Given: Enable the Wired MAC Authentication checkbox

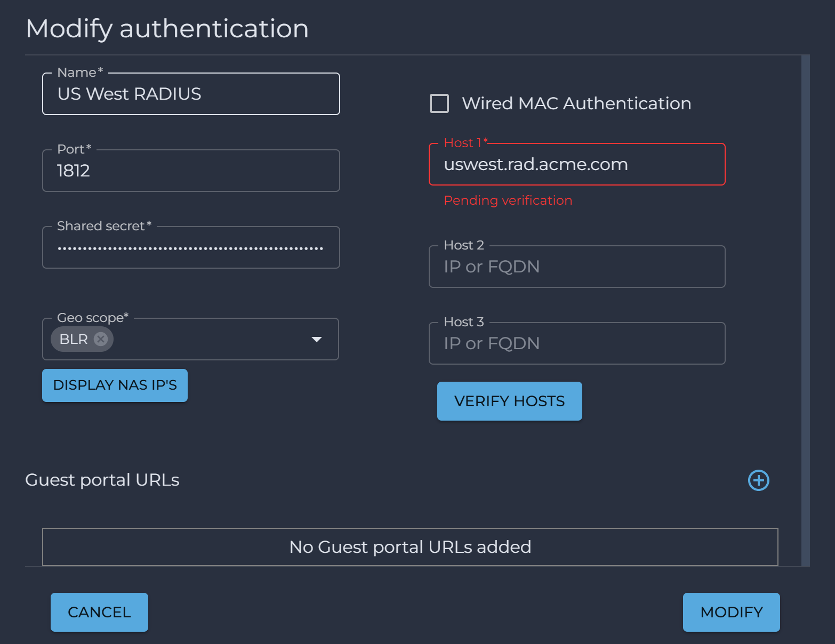Looking at the screenshot, I should coord(439,103).
